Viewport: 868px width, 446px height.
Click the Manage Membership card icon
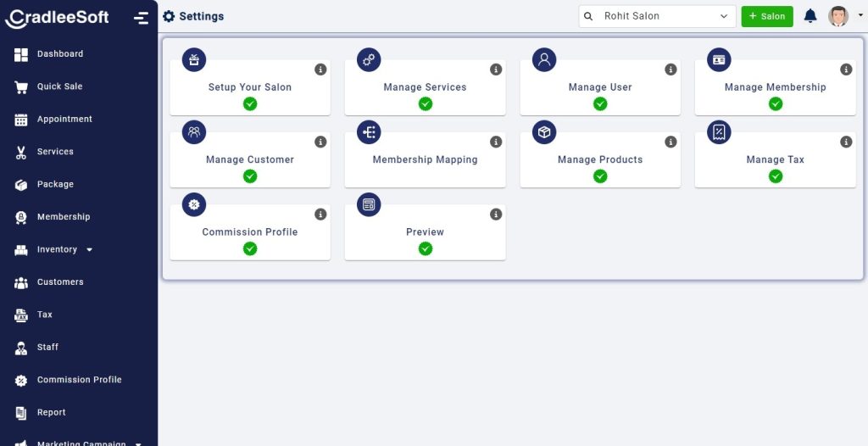pos(719,59)
